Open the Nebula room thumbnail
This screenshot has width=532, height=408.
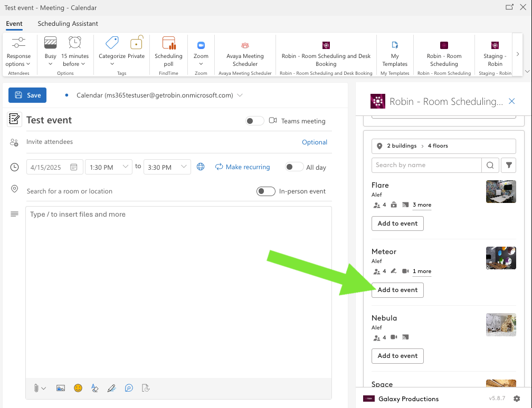tap(501, 325)
